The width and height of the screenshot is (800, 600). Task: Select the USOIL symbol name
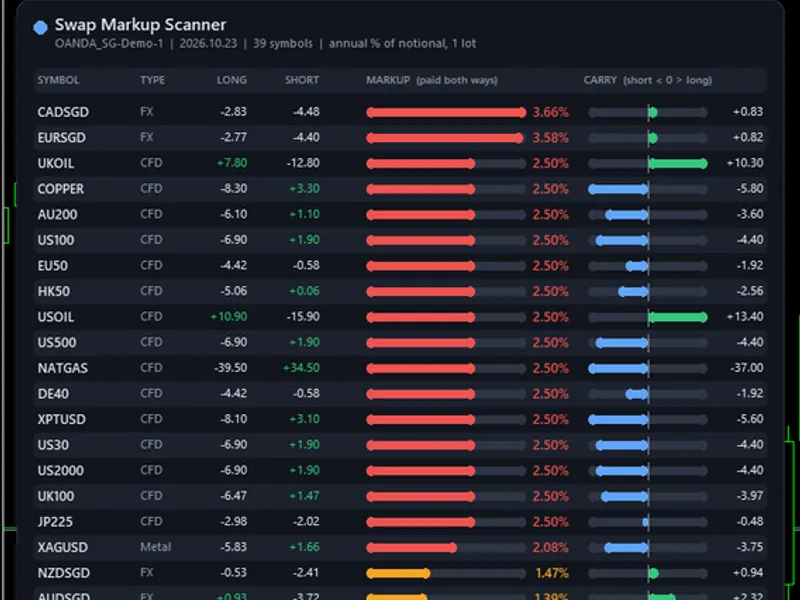pyautogui.click(x=56, y=317)
